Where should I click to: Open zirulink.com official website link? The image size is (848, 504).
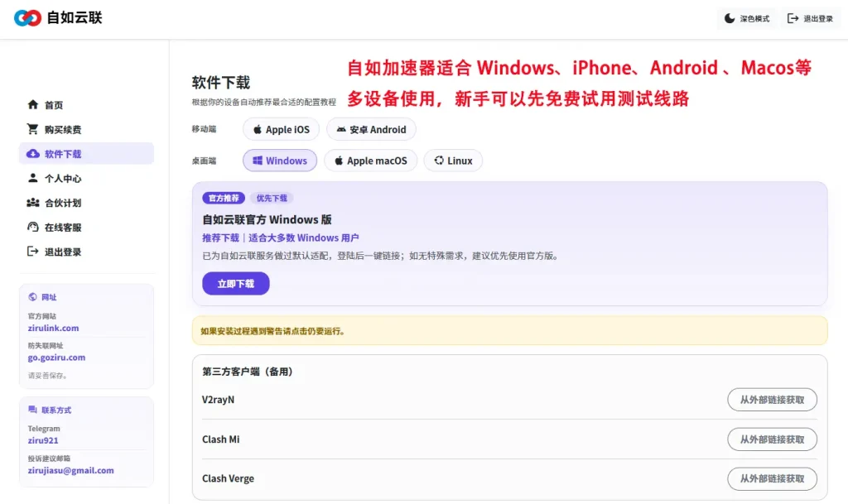pyautogui.click(x=54, y=328)
